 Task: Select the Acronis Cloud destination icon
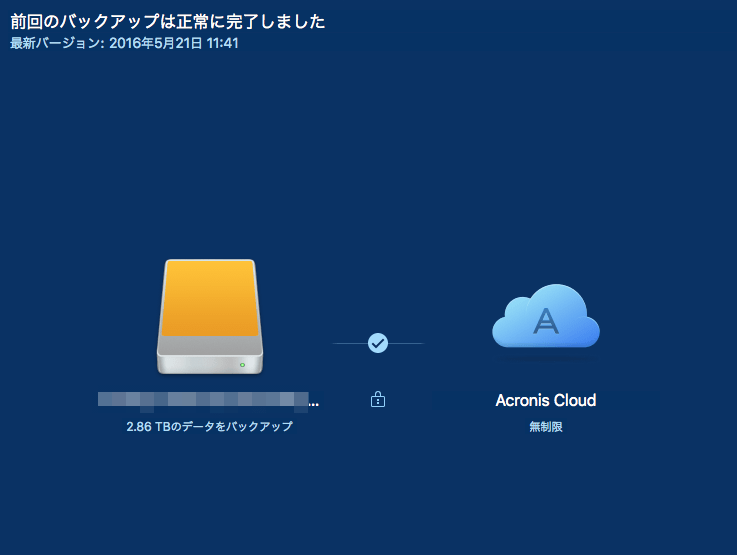pos(546,316)
